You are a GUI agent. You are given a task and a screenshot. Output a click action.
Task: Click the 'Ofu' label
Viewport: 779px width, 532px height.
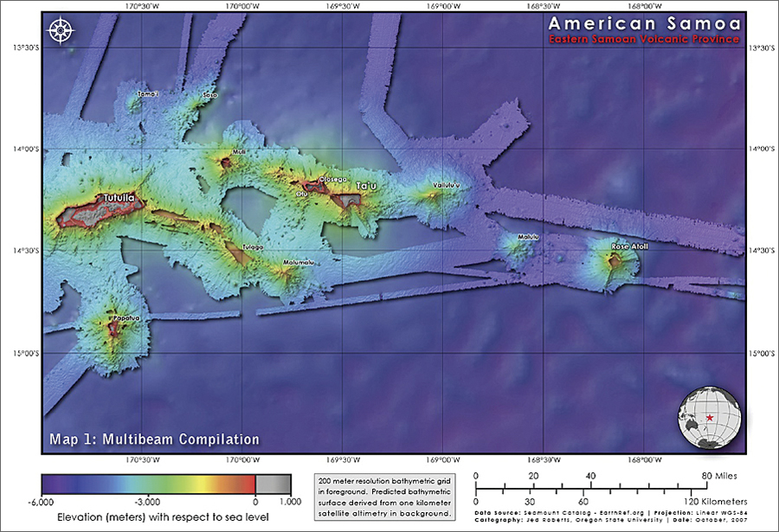(x=302, y=195)
